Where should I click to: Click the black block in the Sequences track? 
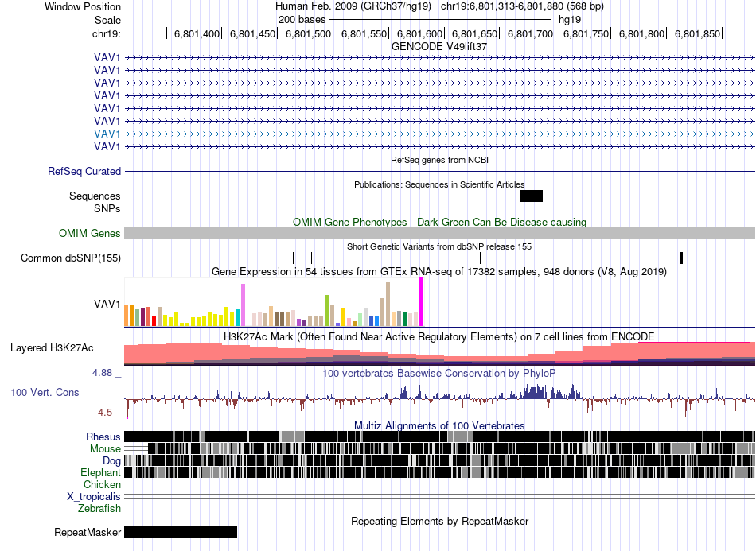click(532, 196)
